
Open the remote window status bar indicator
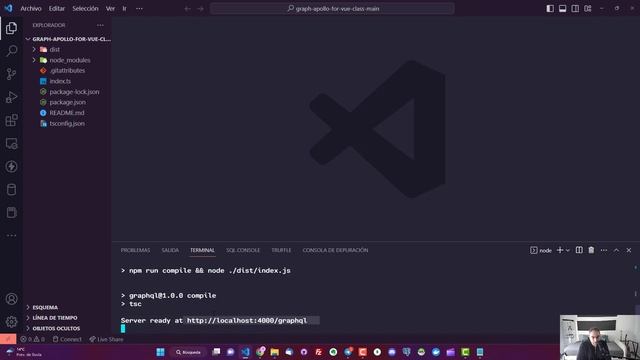(8, 339)
